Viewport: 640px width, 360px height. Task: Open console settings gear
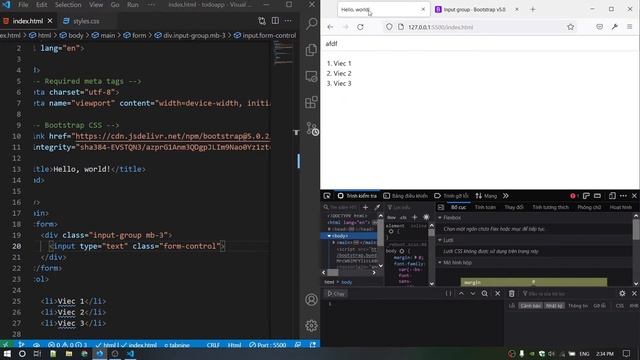click(622, 293)
